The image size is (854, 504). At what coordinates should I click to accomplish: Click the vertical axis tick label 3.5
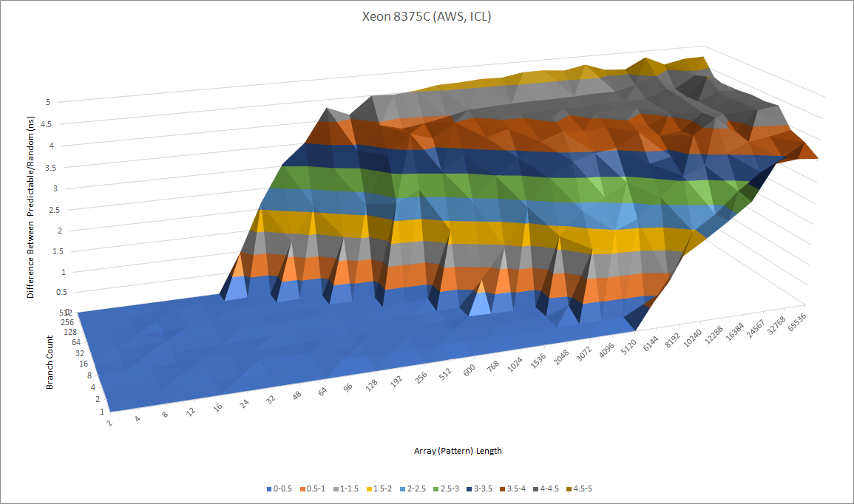tap(51, 168)
